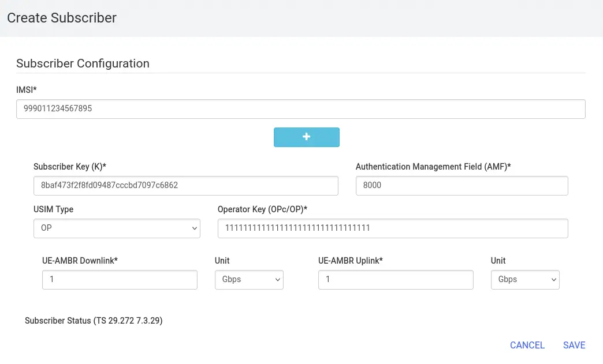This screenshot has height=364, width=603.
Task: Click the Operator Key (OPc/OP) text box
Action: tap(392, 228)
